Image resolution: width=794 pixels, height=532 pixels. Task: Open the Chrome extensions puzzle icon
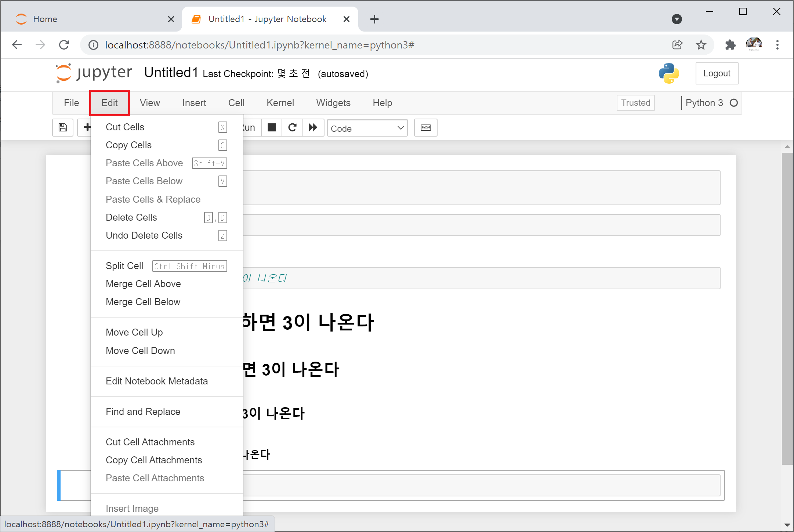[x=730, y=45]
